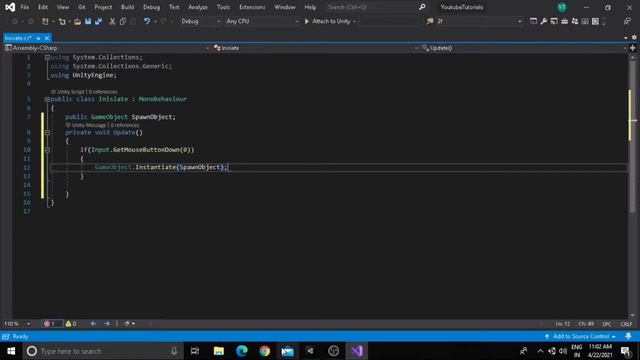Open File Explorer from the taskbar
Screen dimensions: 640x360
click(219, 351)
